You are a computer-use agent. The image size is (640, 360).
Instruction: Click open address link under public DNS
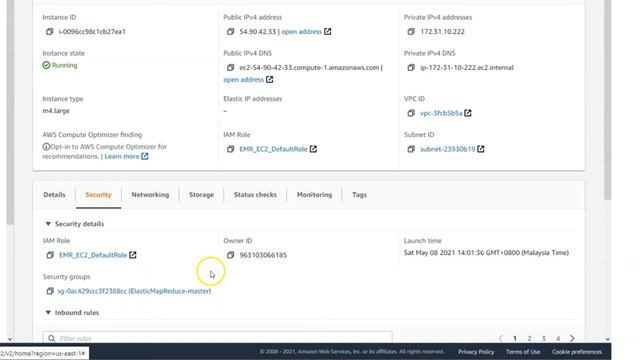pos(244,80)
